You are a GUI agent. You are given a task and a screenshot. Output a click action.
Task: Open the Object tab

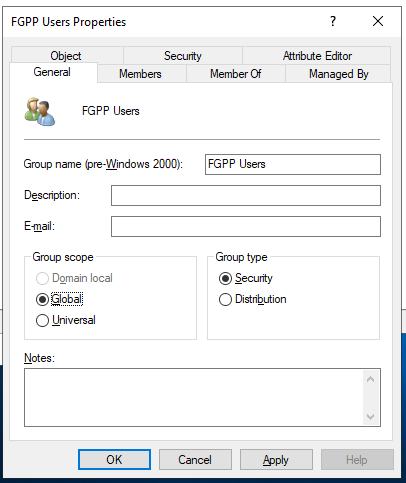(x=66, y=56)
